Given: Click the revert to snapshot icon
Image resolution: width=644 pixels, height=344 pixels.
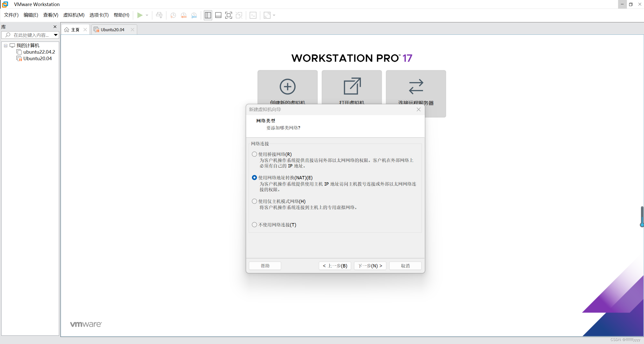Looking at the screenshot, I should (183, 15).
